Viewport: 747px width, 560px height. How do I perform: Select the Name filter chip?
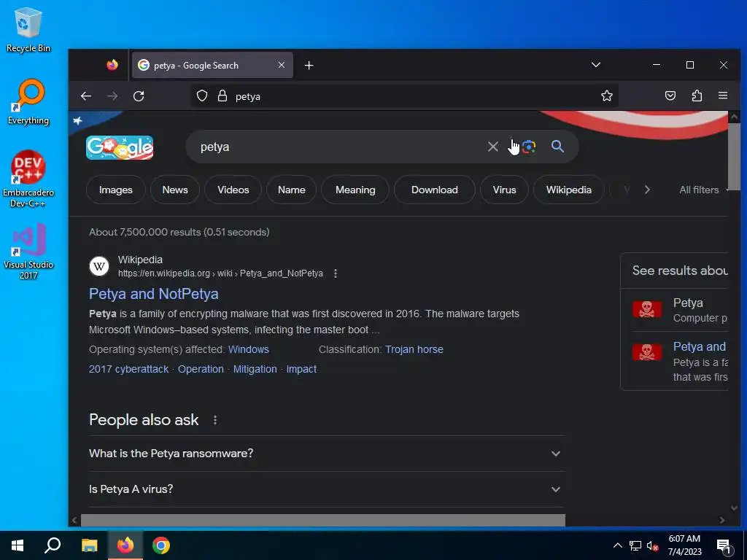292,190
